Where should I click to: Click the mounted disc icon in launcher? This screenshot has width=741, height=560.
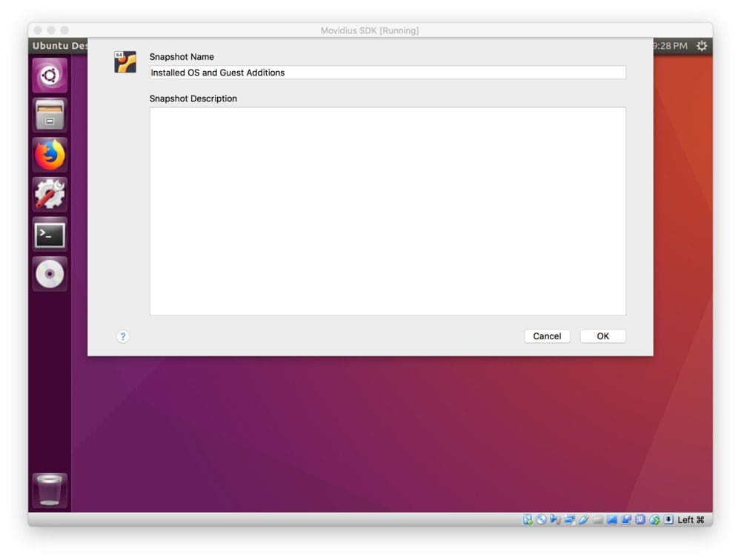pyautogui.click(x=50, y=275)
